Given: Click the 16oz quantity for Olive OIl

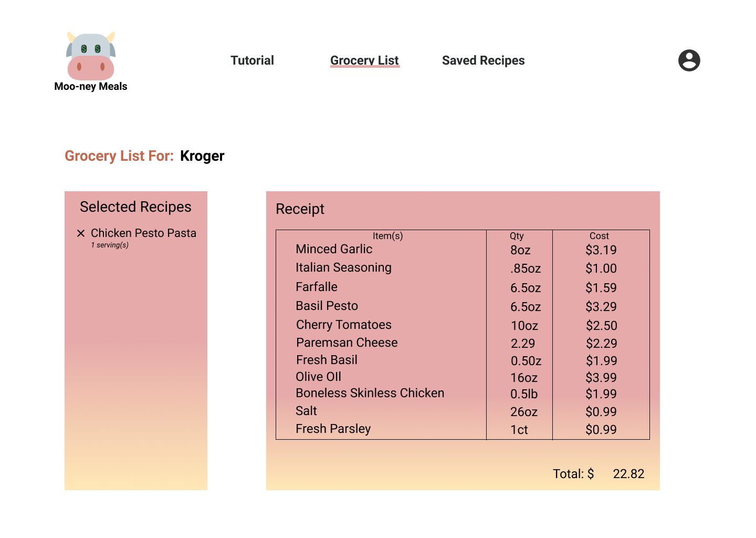Looking at the screenshot, I should (524, 378).
